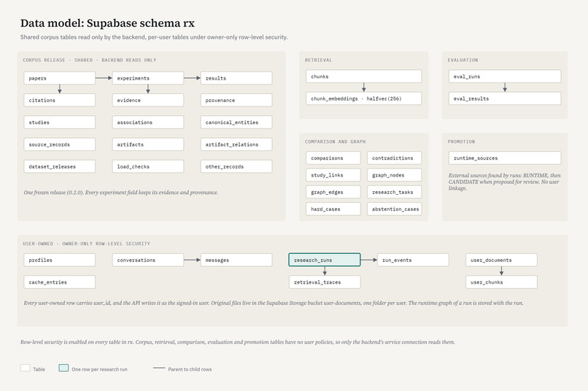Click the results table box
The height and width of the screenshot is (391, 588).
(x=236, y=78)
